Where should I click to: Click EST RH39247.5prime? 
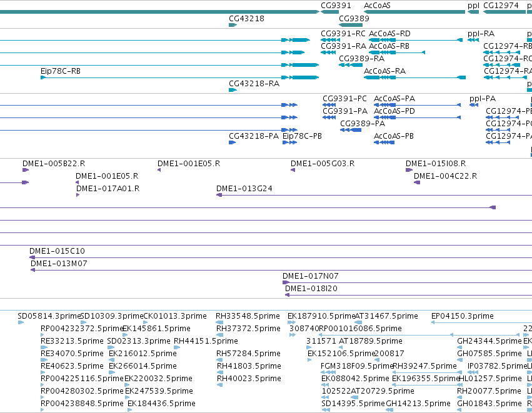[x=424, y=366]
